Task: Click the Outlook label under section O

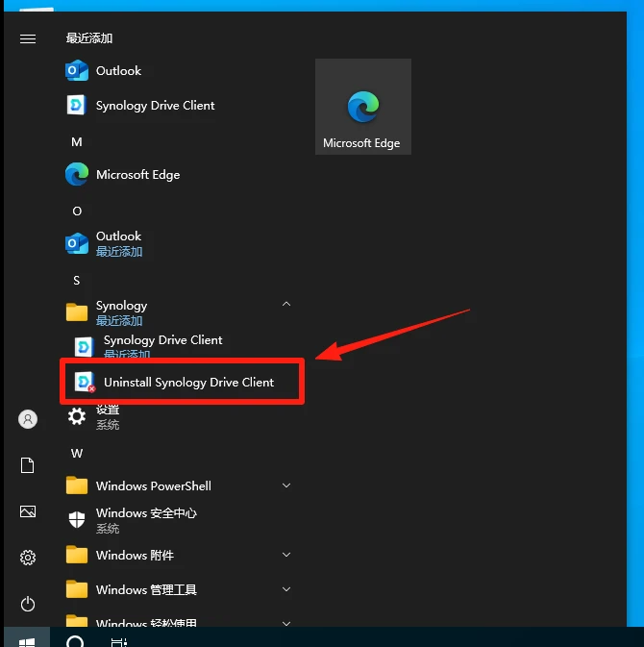Action: (x=119, y=236)
